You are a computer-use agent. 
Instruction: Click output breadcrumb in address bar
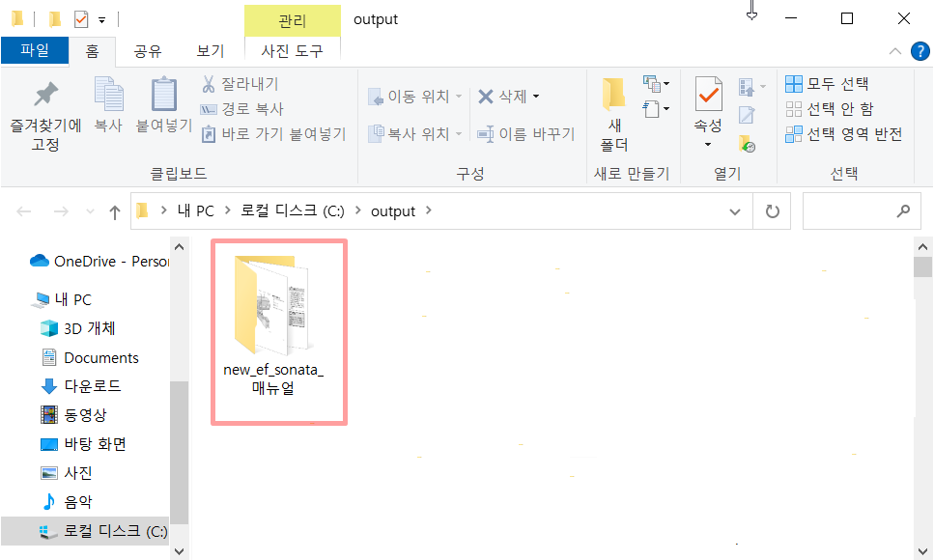point(393,210)
